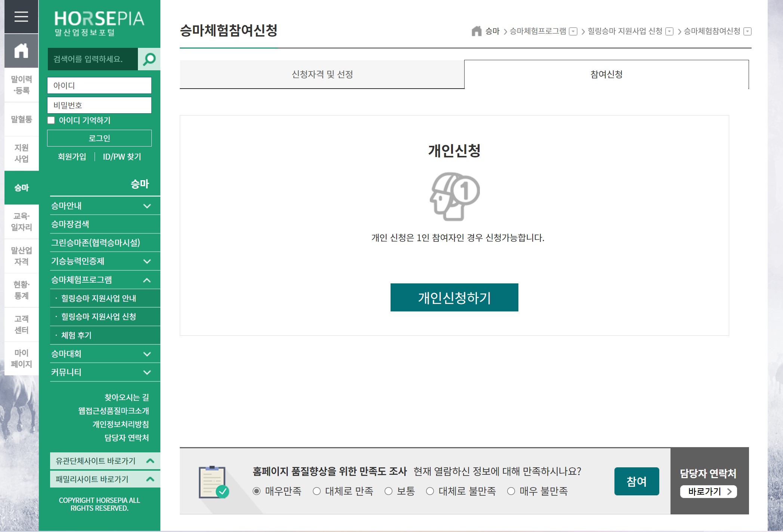This screenshot has width=783, height=532.
Task: Open the 승마체험프로그램 breadcrumb dropdown arrow
Action: 573,31
